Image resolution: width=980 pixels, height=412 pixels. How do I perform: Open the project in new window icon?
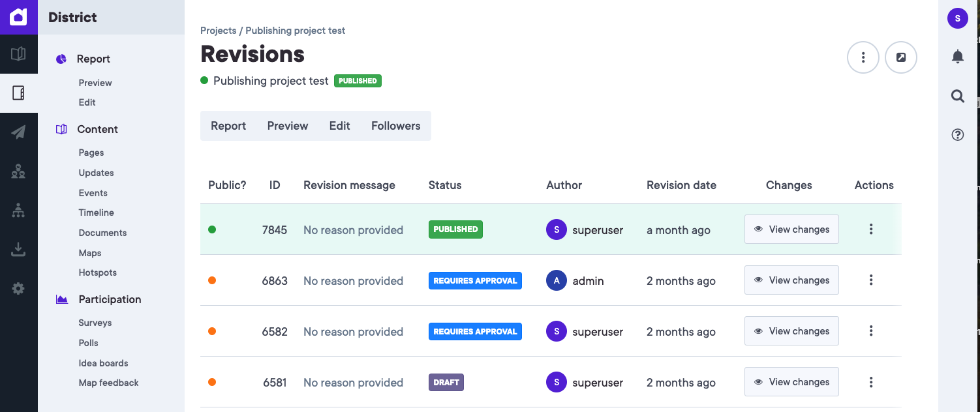click(900, 57)
